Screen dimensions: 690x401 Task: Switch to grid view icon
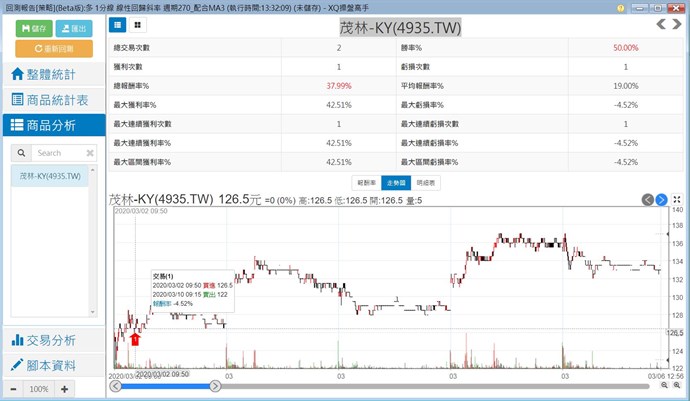point(138,25)
